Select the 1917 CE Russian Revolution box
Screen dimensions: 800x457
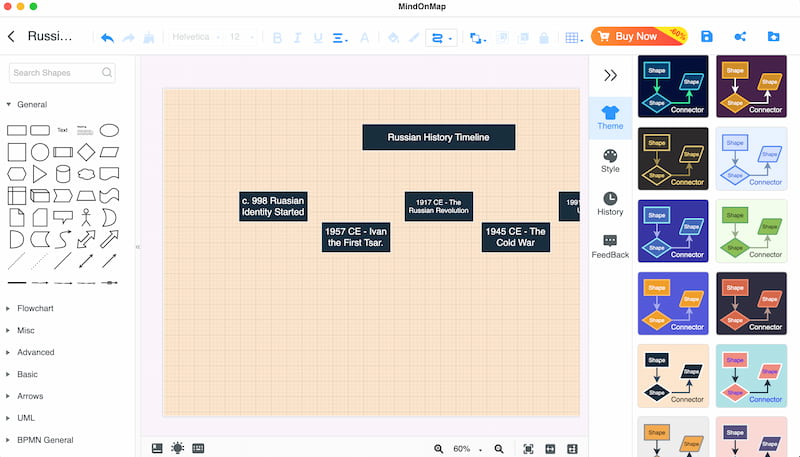(439, 207)
